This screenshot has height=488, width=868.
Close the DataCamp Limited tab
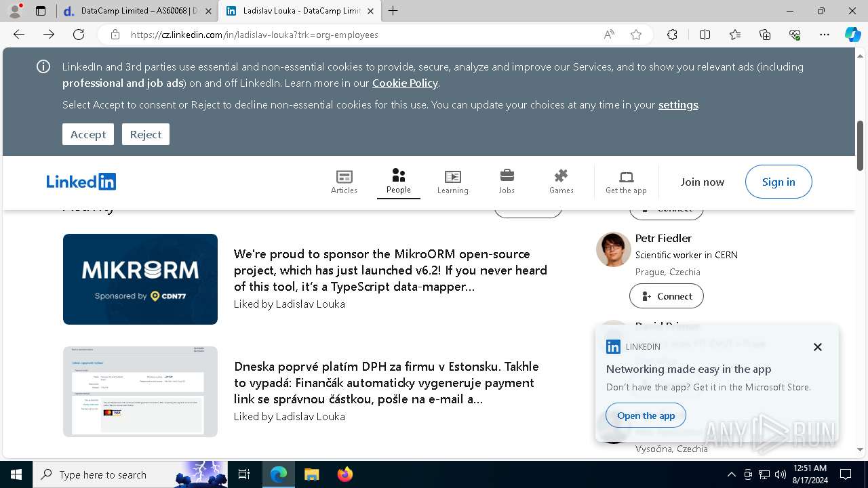pyautogui.click(x=208, y=11)
